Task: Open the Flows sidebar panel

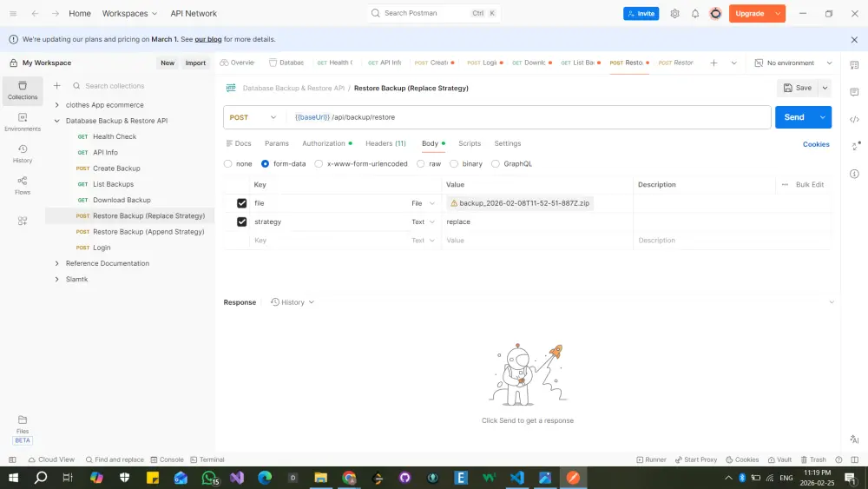Action: pos(23,185)
